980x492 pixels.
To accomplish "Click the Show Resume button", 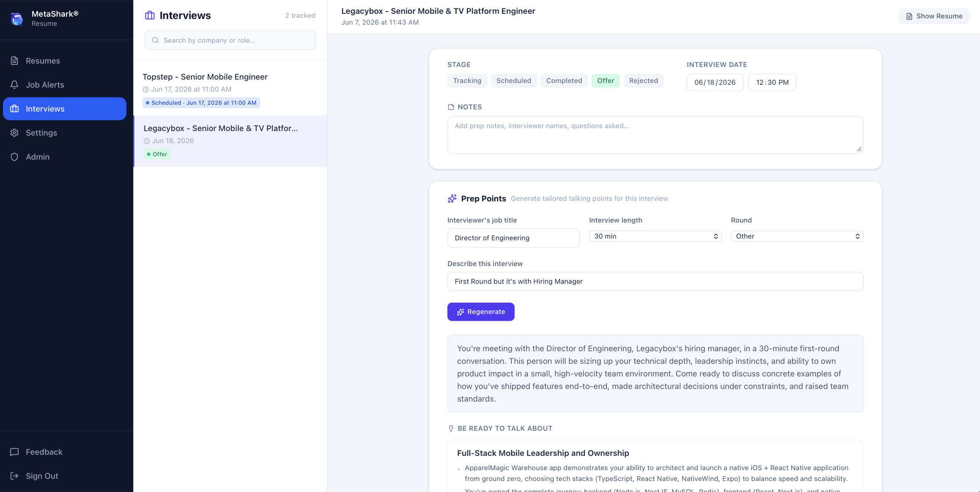I will [x=934, y=16].
